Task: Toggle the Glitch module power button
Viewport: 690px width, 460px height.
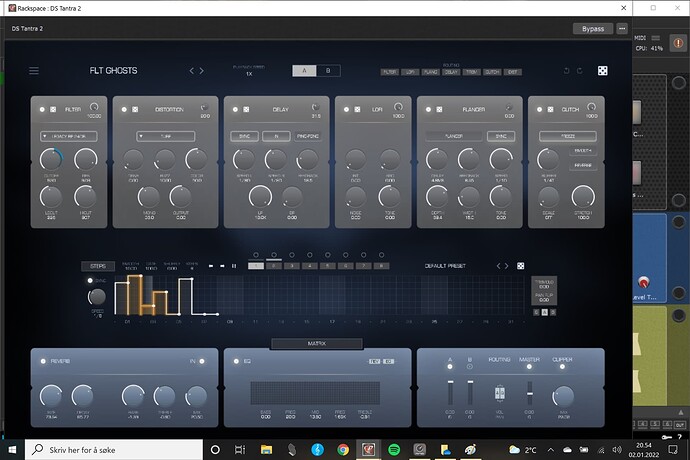Action: [x=540, y=109]
